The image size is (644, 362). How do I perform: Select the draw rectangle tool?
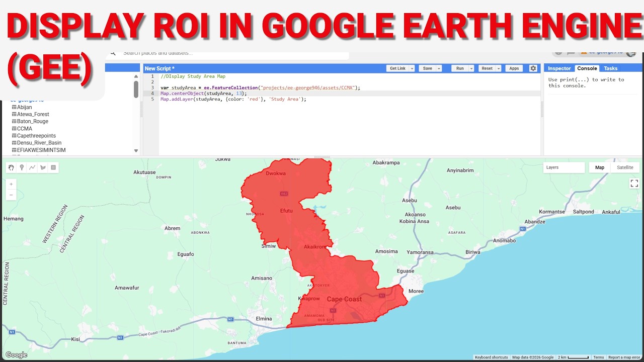click(x=53, y=167)
